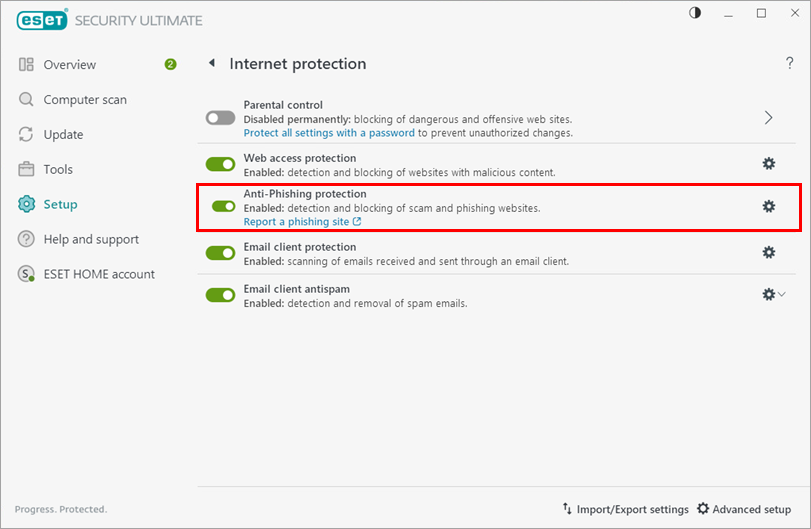Expand Email client antispam gear dropdown
Screen dimensions: 811x529
[773, 295]
